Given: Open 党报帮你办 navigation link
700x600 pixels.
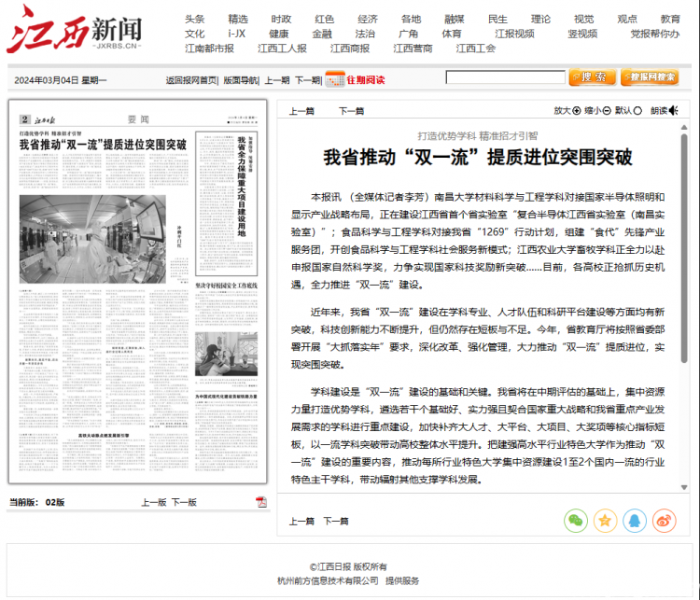Looking at the screenshot, I should (655, 34).
